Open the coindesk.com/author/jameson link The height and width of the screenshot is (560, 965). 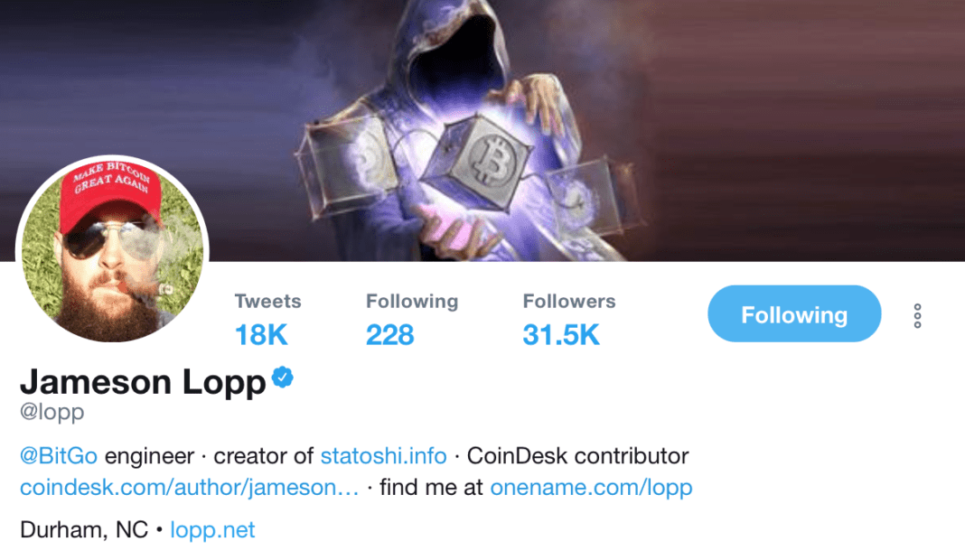point(189,488)
